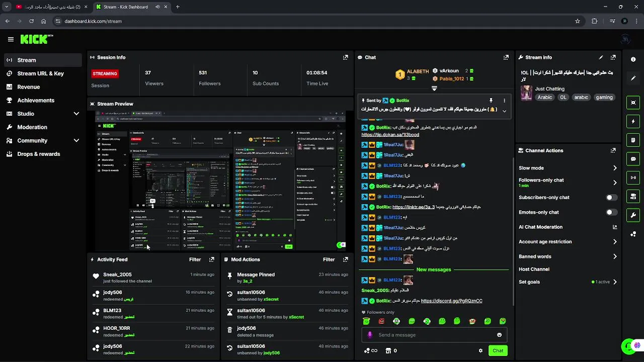Open Drops & rewards page
Viewport: 644px width, 362px height.
pos(43,154)
